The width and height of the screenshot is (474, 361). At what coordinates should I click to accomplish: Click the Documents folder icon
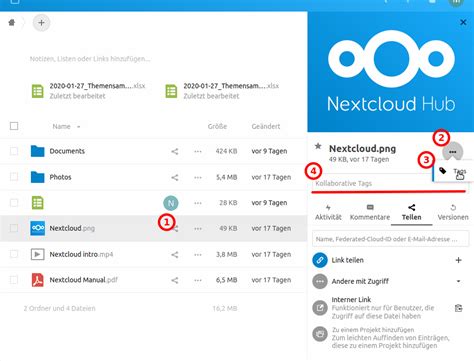pyautogui.click(x=37, y=151)
